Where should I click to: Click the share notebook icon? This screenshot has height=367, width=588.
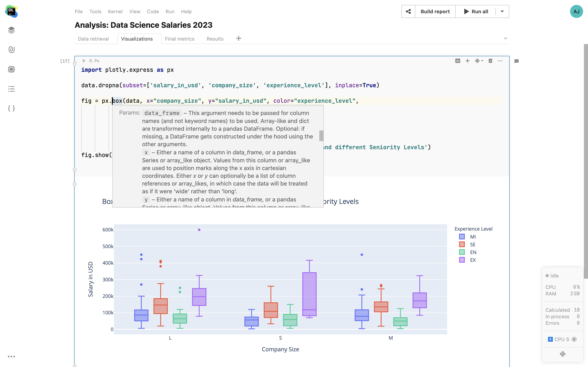[408, 11]
